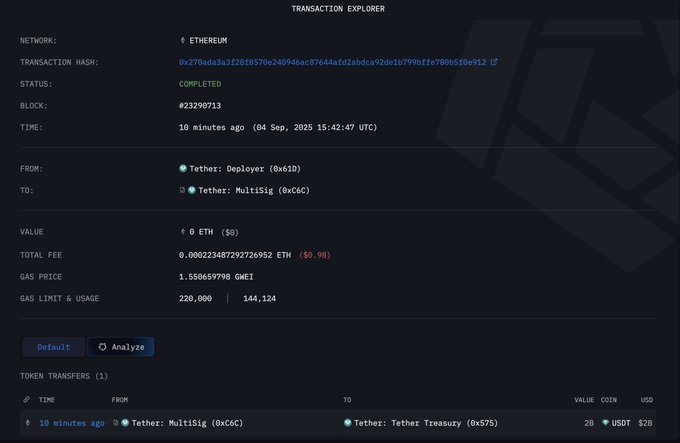Open the Tether: MultiSig (0xC6C) TO address
The width and height of the screenshot is (680, 443).
[x=254, y=190]
